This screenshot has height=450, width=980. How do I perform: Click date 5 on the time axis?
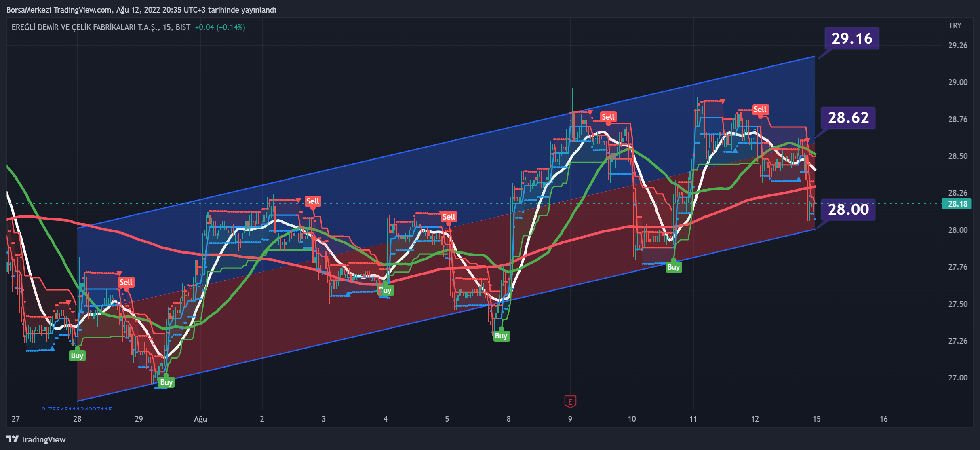[x=447, y=419]
